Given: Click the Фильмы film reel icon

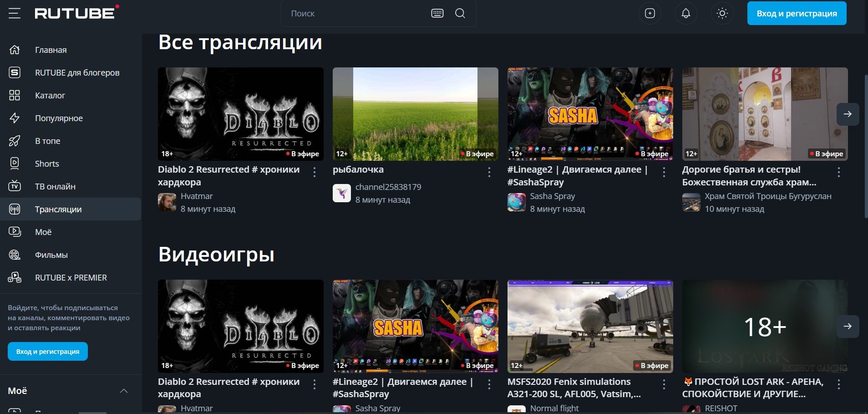Looking at the screenshot, I should pyautogui.click(x=15, y=255).
